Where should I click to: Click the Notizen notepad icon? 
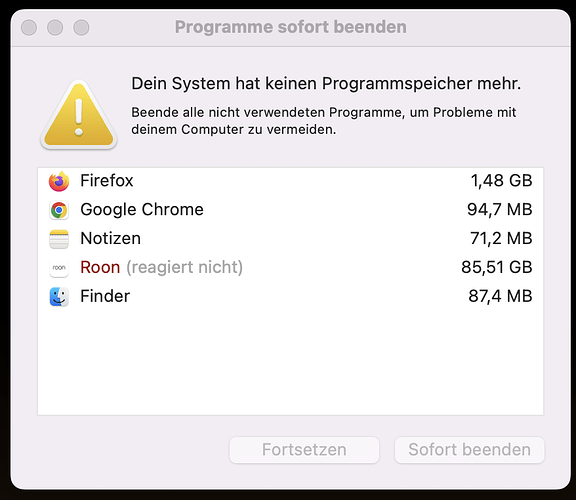point(59,239)
